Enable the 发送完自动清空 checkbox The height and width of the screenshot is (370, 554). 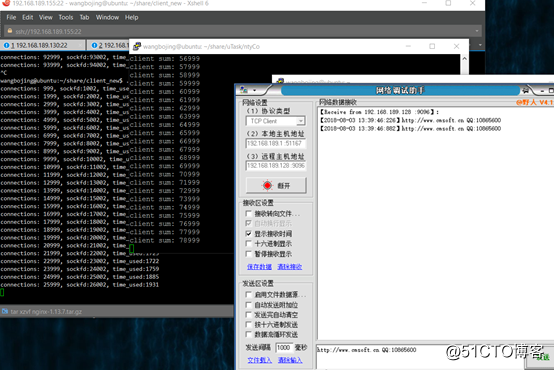click(x=248, y=315)
